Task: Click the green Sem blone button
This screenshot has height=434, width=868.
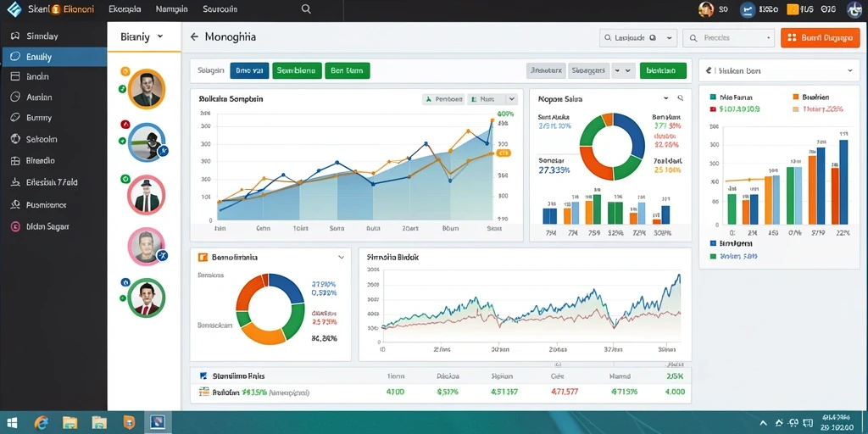Action: click(x=298, y=70)
